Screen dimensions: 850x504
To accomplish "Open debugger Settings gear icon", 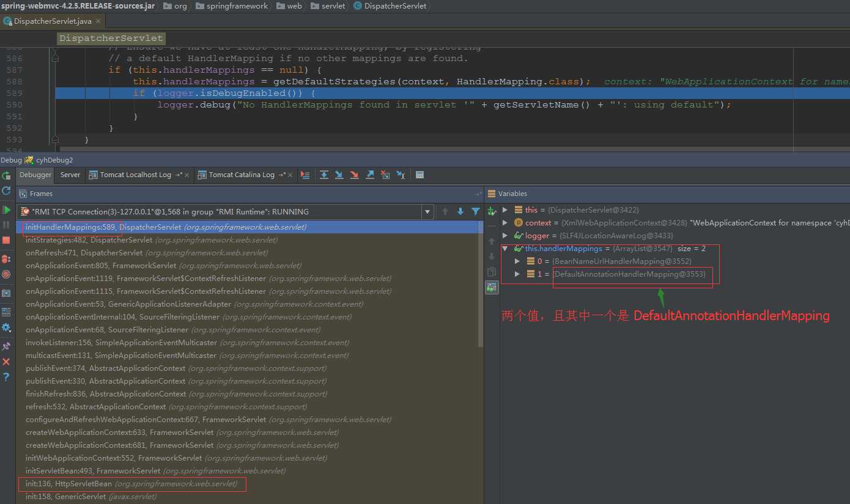I will tap(6, 327).
